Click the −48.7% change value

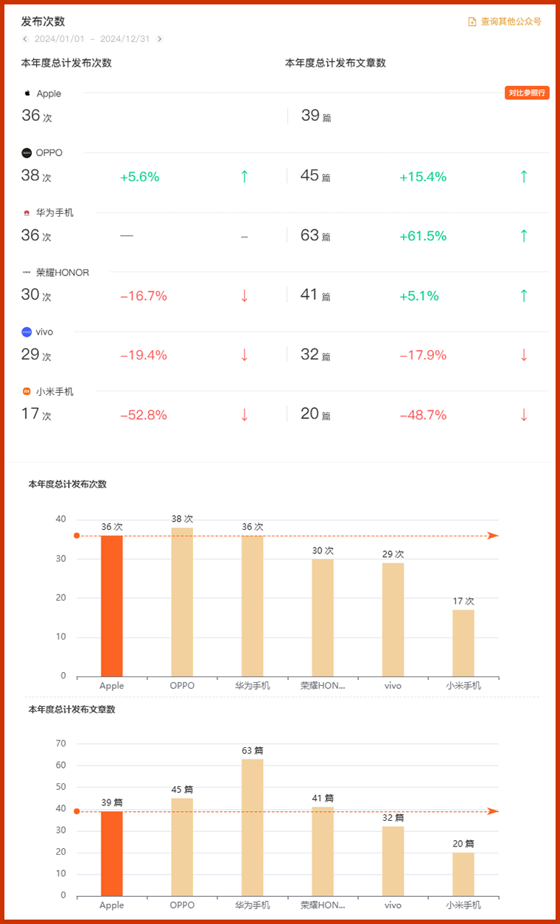tap(423, 416)
